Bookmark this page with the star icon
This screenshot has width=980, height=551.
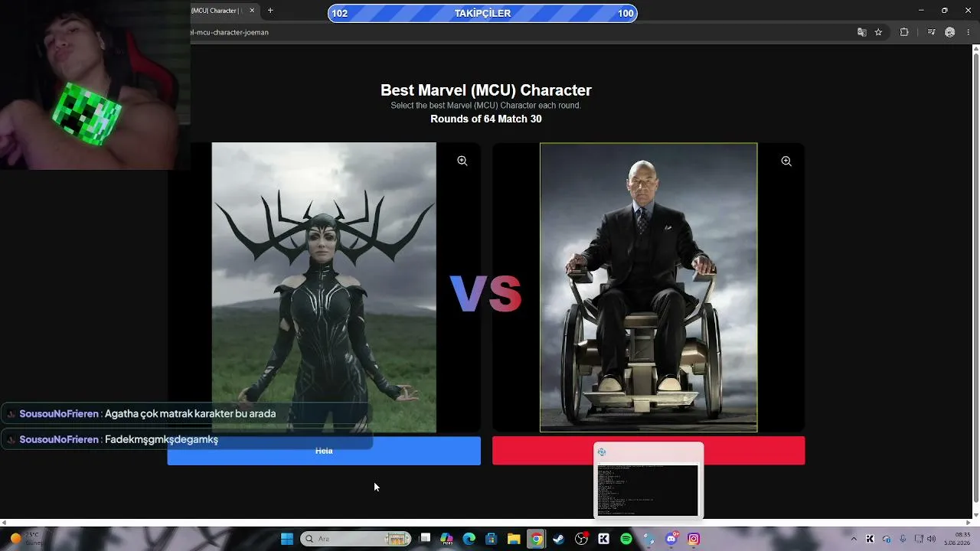point(879,32)
